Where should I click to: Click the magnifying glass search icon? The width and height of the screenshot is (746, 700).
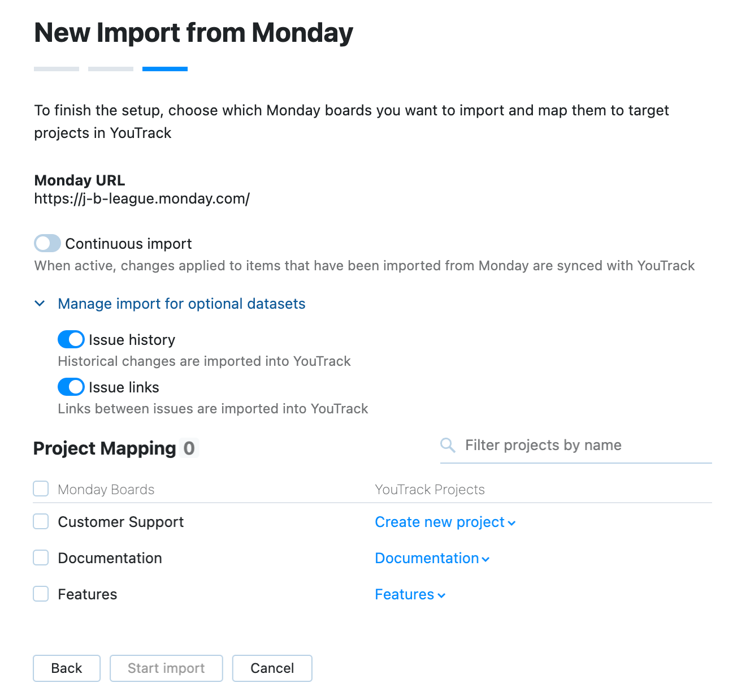(447, 445)
